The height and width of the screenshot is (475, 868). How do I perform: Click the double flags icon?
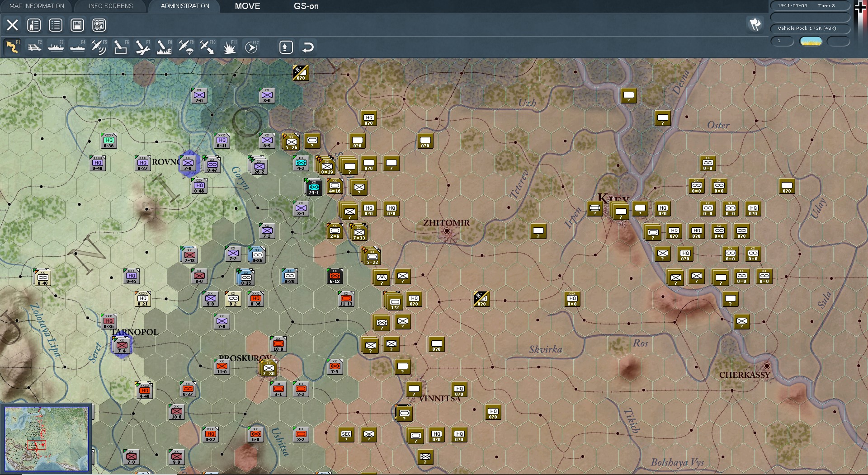point(755,24)
